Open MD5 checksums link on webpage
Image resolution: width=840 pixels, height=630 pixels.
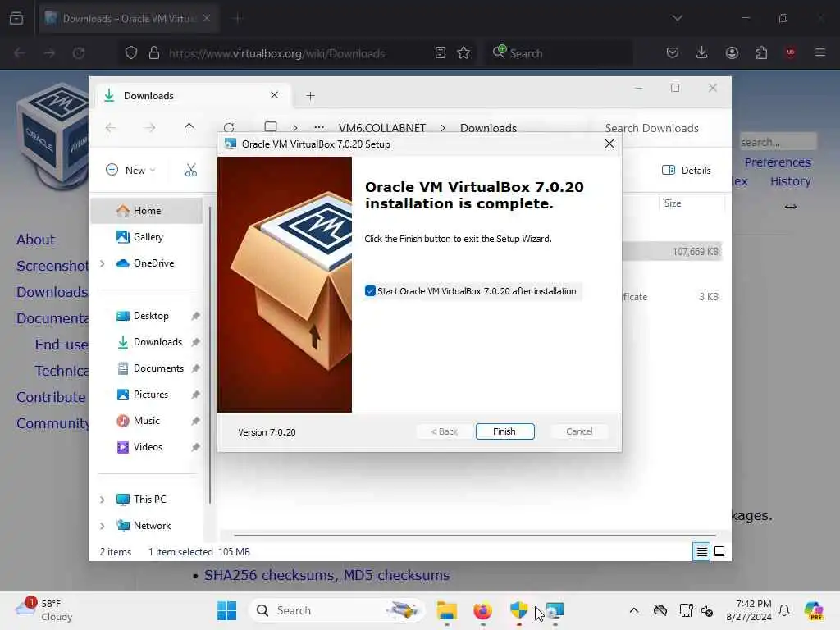coord(396,575)
